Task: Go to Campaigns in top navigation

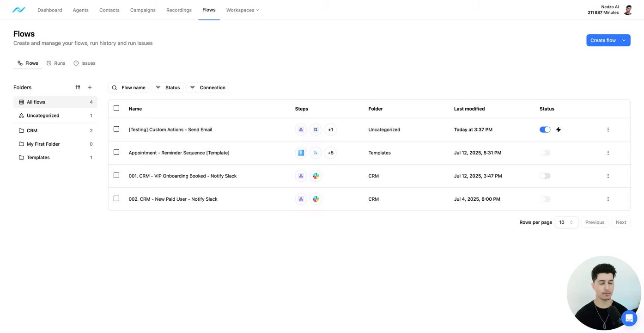Action: point(143,10)
